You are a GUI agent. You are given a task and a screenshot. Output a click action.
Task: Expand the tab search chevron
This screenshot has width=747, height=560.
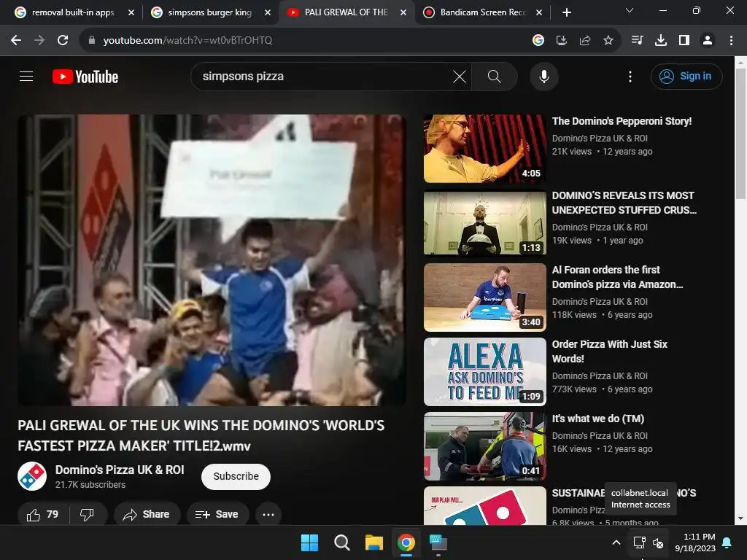(630, 10)
